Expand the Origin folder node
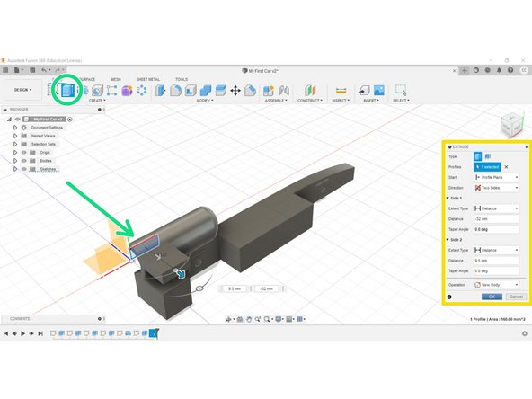This screenshot has height=399, width=532. click(15, 153)
